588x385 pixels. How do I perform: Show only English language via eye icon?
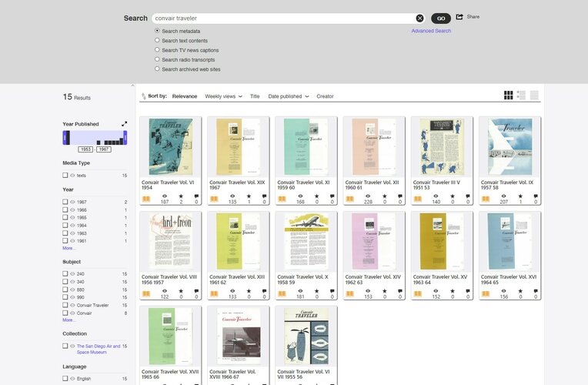coord(73,379)
